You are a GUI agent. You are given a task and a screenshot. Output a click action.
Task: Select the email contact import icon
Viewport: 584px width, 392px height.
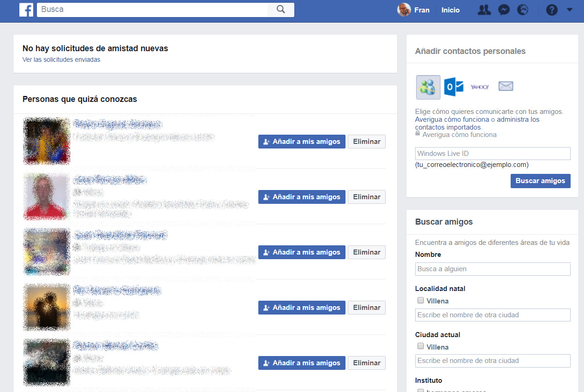[506, 86]
